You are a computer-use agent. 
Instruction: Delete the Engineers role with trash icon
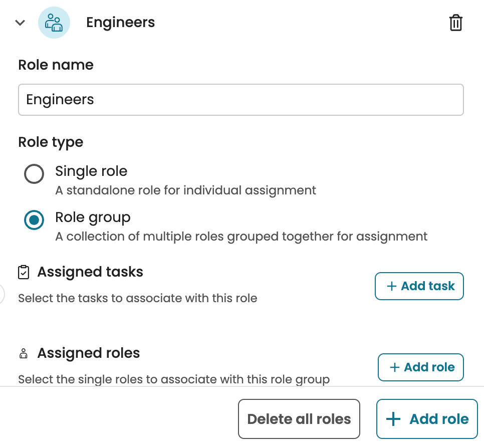pos(455,23)
